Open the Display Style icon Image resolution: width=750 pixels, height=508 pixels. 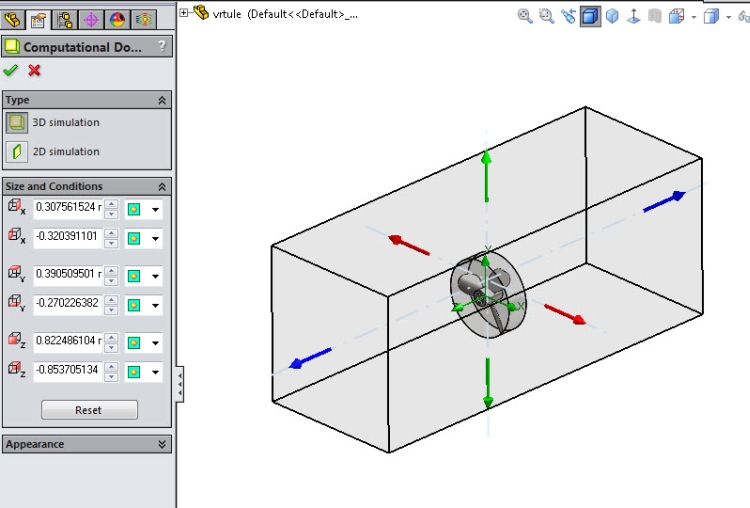point(655,16)
